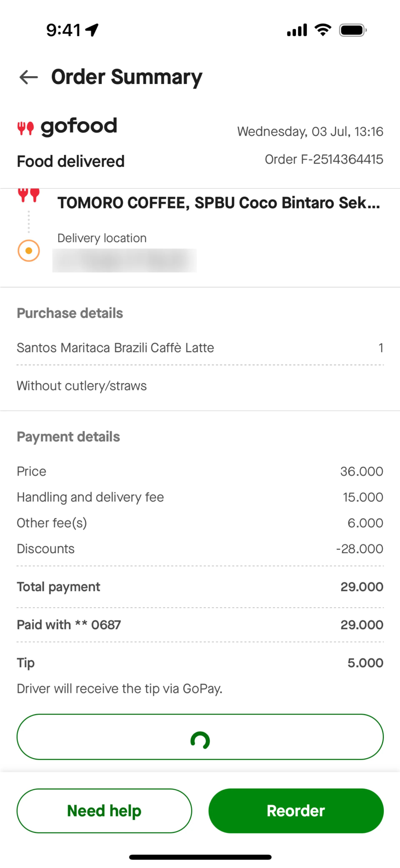Tap the blurred delivery address
The image size is (400, 868).
coord(125,260)
